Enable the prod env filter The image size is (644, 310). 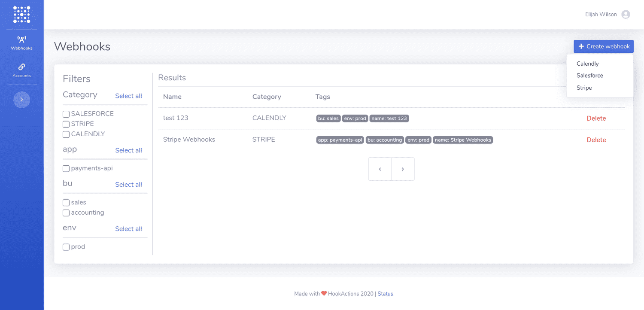(x=66, y=247)
